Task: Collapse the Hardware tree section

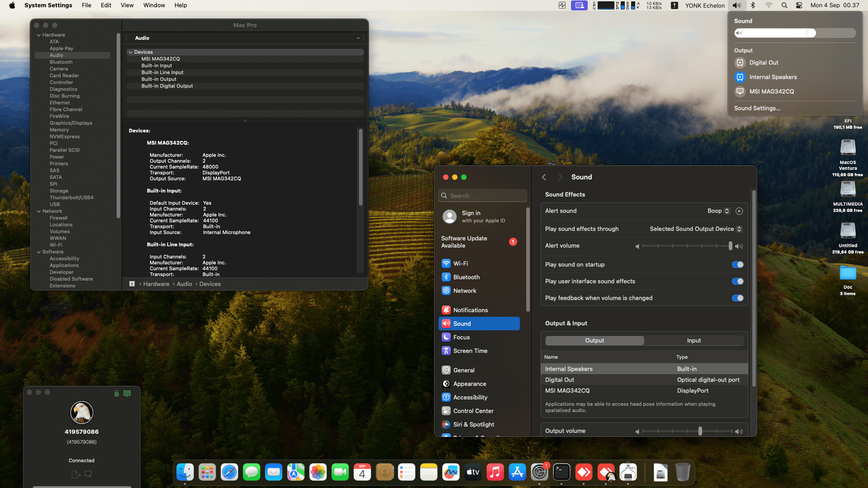Action: pyautogui.click(x=39, y=35)
